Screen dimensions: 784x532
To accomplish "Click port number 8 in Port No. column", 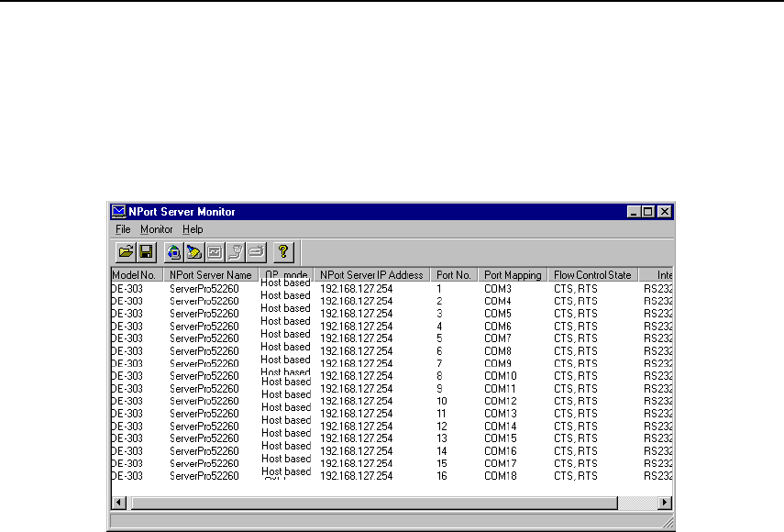I will (439, 376).
